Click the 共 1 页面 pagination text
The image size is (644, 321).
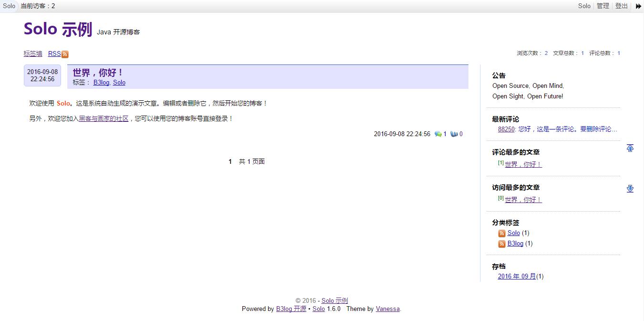pos(252,161)
